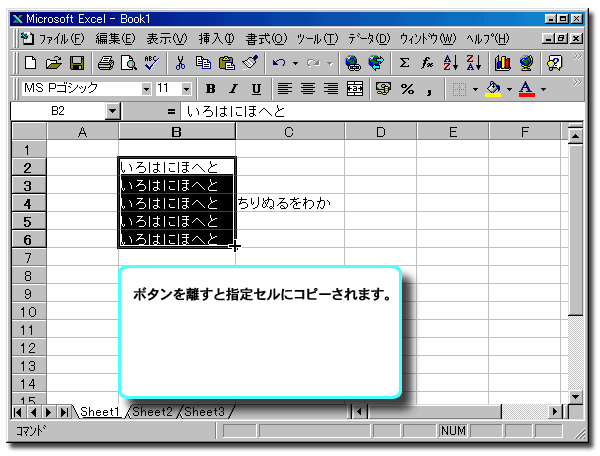The image size is (600, 456).
Task: Expand the font name dropdown
Action: click(x=146, y=89)
